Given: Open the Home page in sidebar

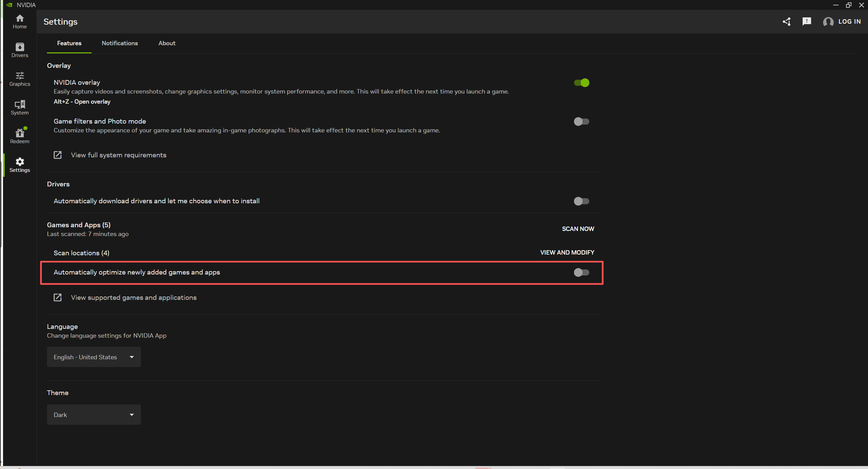Looking at the screenshot, I should pyautogui.click(x=20, y=22).
